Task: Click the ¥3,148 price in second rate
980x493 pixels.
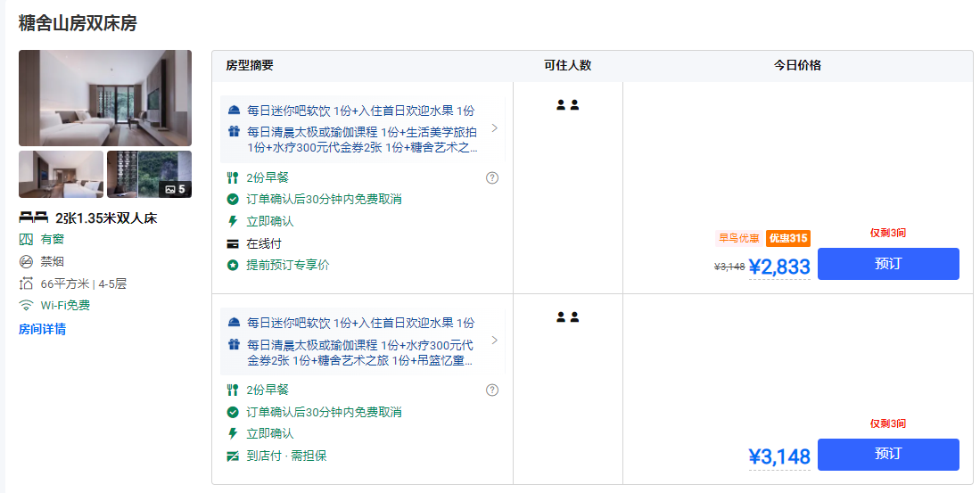Action: [x=778, y=457]
